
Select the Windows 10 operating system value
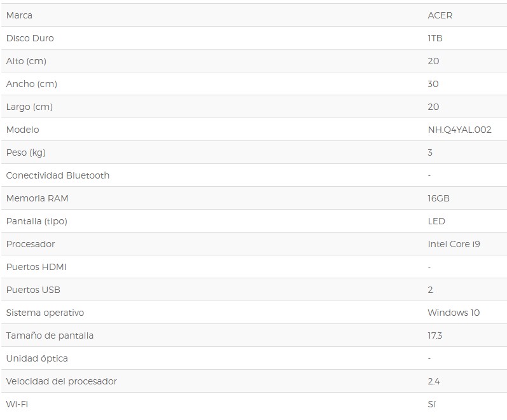point(454,313)
